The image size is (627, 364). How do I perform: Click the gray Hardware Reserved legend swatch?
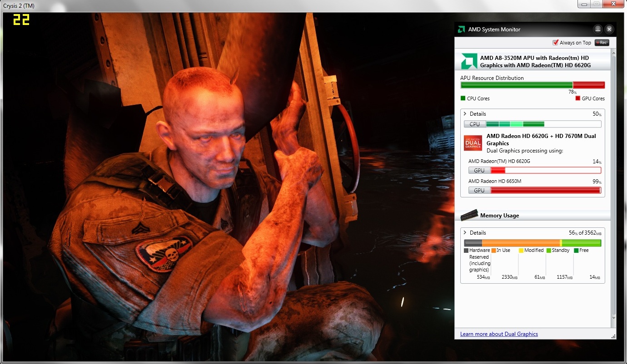point(466,251)
